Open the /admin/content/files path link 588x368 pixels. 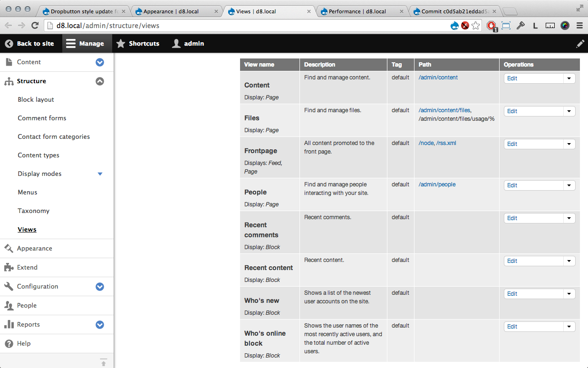444,110
